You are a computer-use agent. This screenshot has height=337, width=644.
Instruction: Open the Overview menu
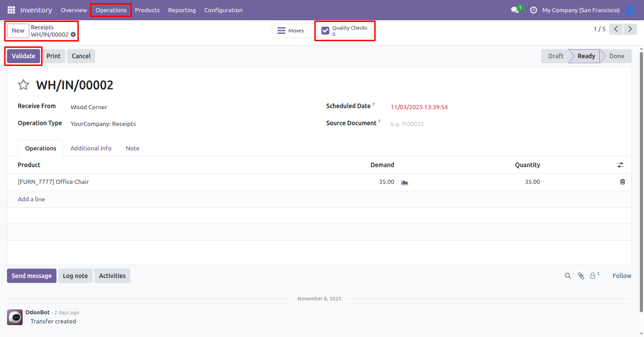74,10
